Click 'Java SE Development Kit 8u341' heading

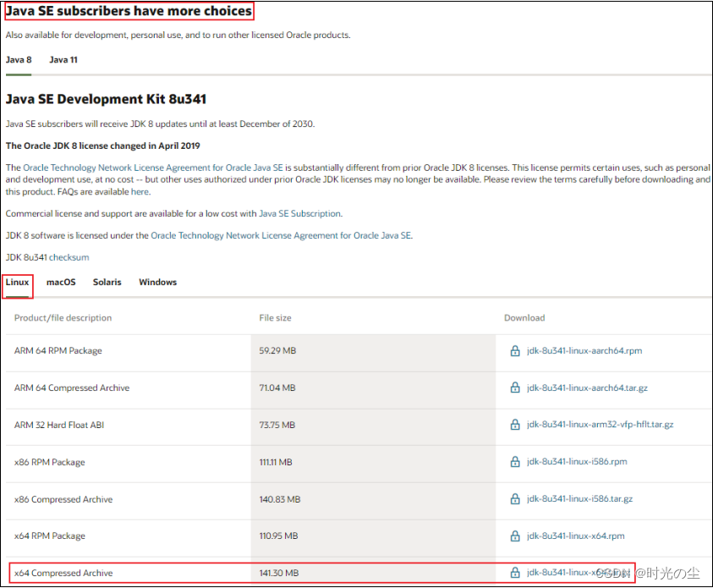point(106,99)
